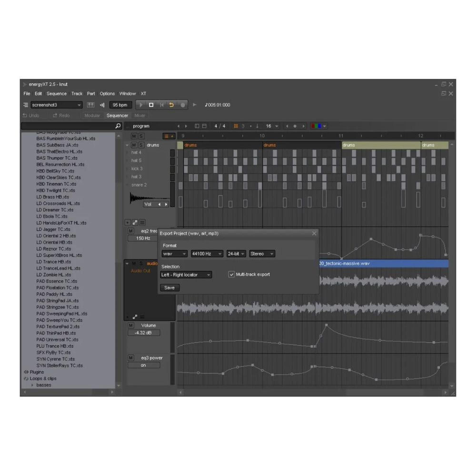Viewport: 476px width, 476px height.
Task: Click the metronome icon beside tempo
Action: coord(102,105)
